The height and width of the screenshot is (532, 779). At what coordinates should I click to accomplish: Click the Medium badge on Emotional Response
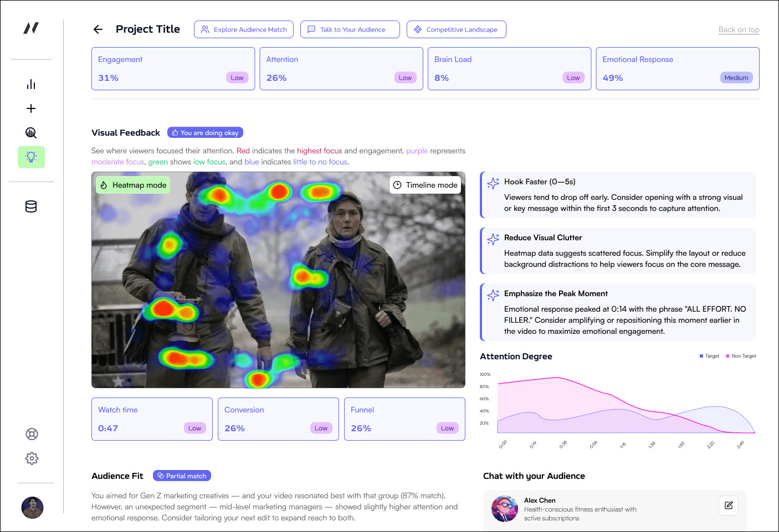click(x=736, y=78)
